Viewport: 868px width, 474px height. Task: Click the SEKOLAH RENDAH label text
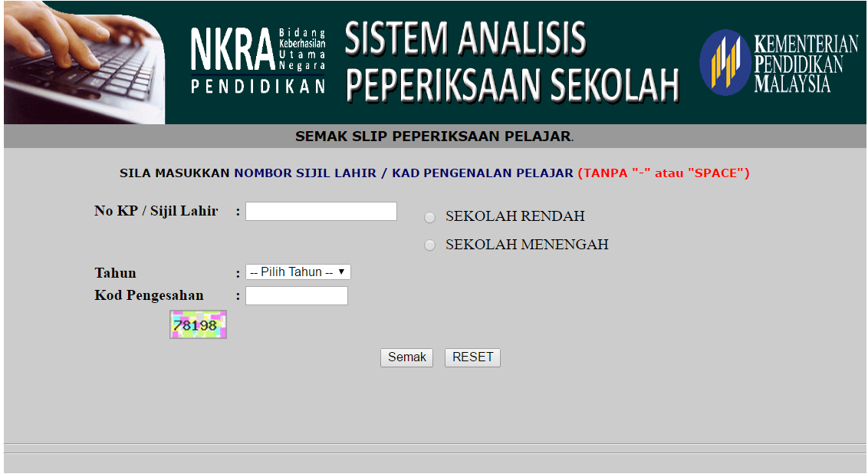click(515, 216)
